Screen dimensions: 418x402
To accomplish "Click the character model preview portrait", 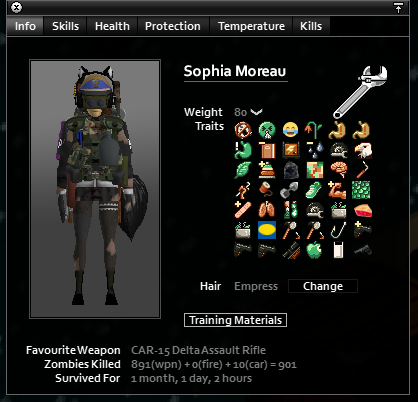I will [x=95, y=189].
